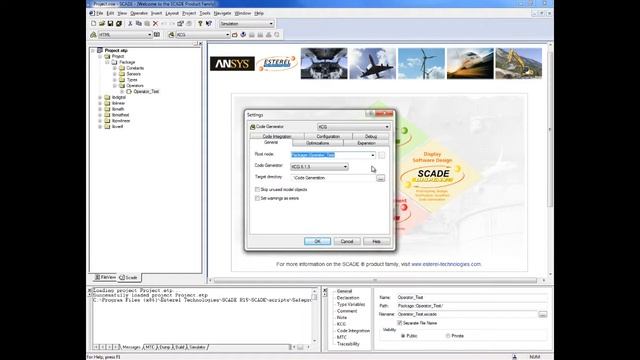
Task: Click the Filename browse button
Action: point(542,314)
